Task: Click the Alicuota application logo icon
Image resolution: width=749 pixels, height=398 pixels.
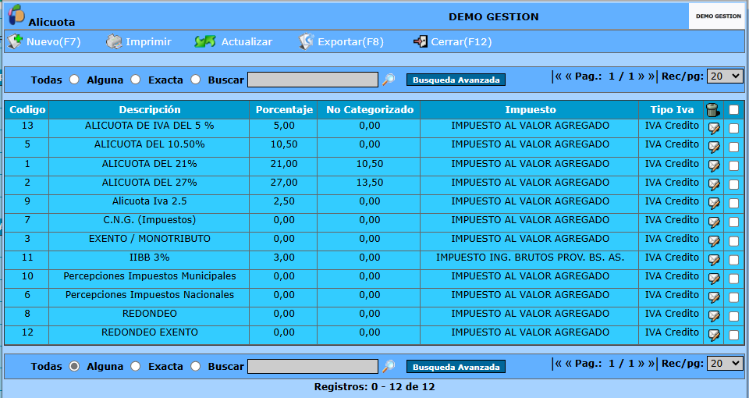Action: point(16,14)
